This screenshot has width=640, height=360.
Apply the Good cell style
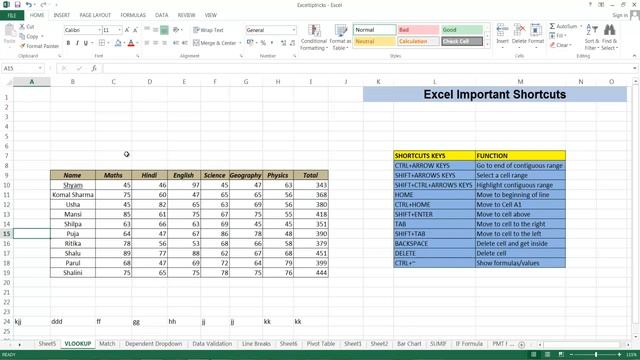[x=462, y=30]
